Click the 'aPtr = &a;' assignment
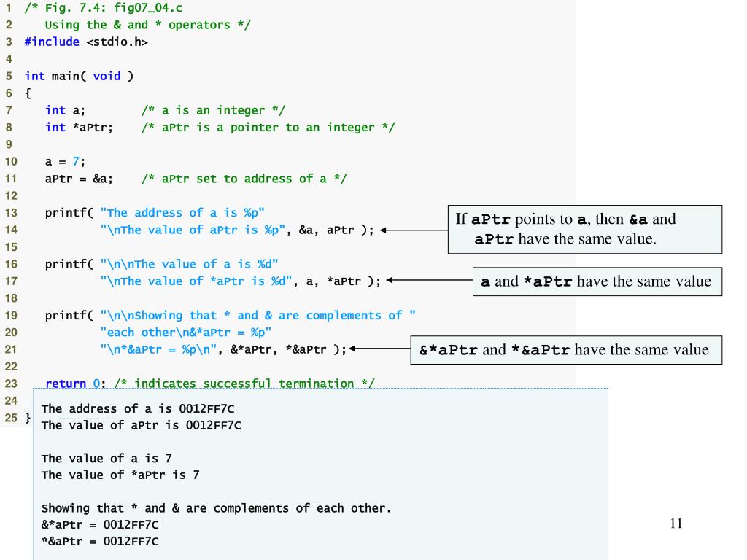The width and height of the screenshot is (747, 560). coord(79,179)
